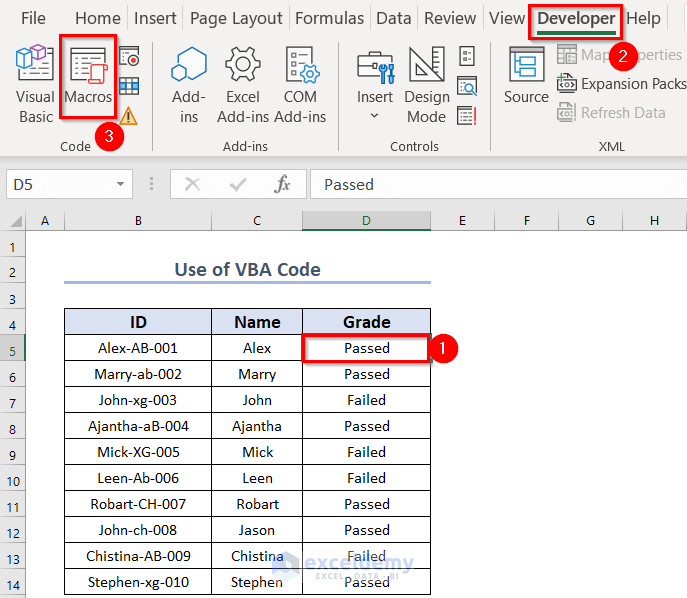Select cell Stephen-xg-010
Screen dimensions: 687x598
138,582
